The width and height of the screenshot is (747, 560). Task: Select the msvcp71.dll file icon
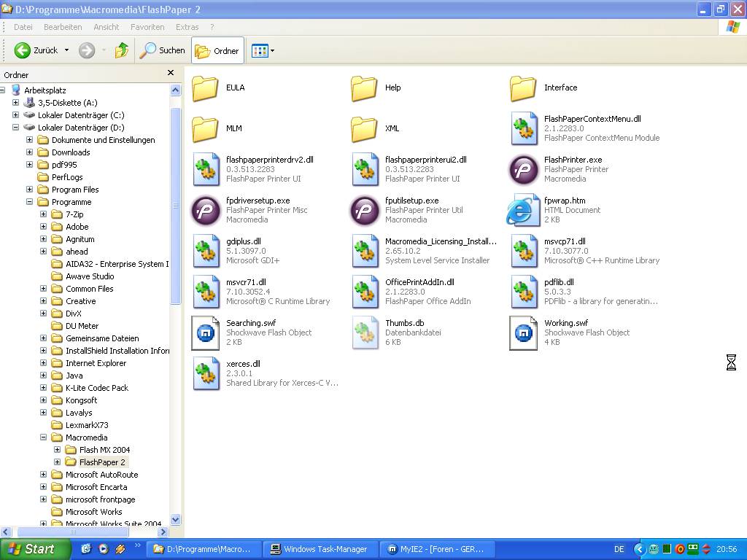tap(524, 252)
